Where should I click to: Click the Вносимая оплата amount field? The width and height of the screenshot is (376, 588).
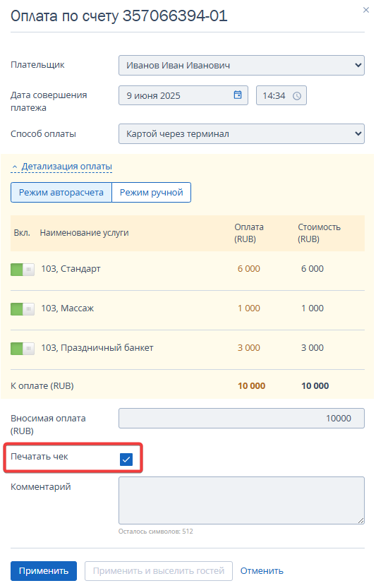241,418
